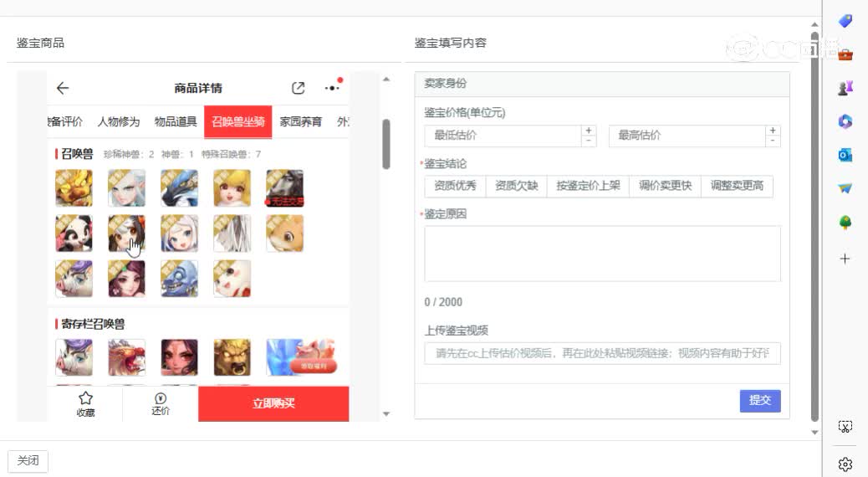Open the green tree icon in sidebar
The width and height of the screenshot is (868, 477).
click(x=845, y=223)
